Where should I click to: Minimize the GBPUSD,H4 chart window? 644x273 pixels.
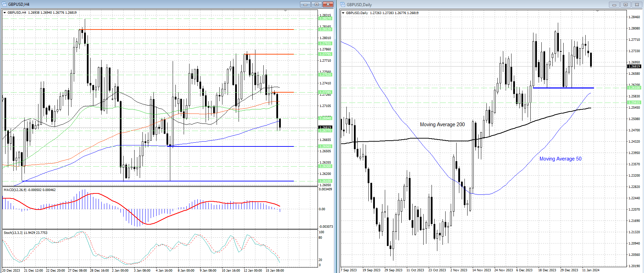(x=305, y=4)
